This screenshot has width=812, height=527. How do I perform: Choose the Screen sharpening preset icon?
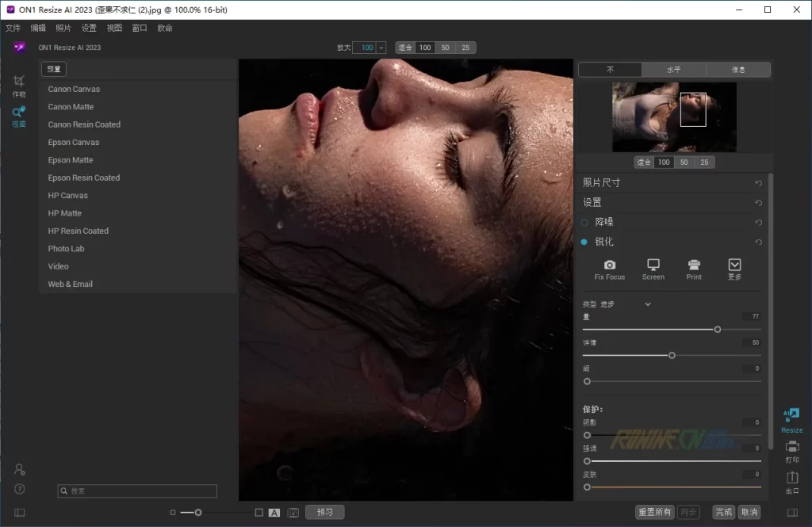[653, 265]
